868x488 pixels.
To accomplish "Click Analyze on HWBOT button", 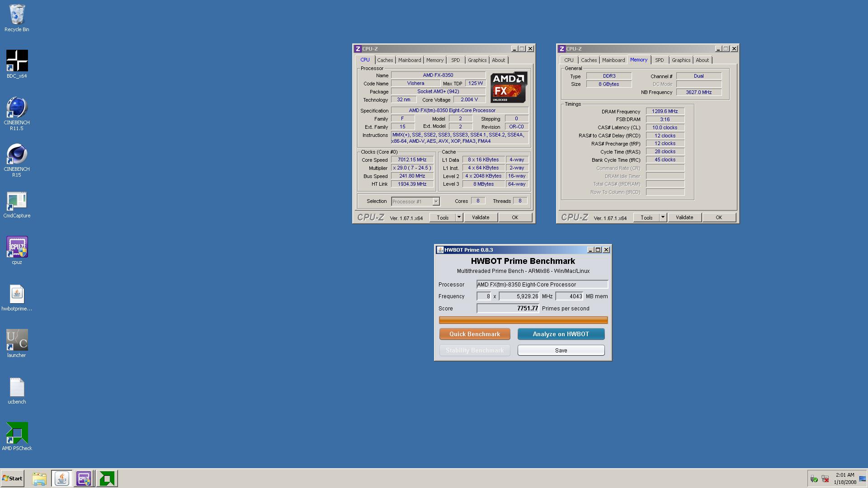I will (561, 334).
